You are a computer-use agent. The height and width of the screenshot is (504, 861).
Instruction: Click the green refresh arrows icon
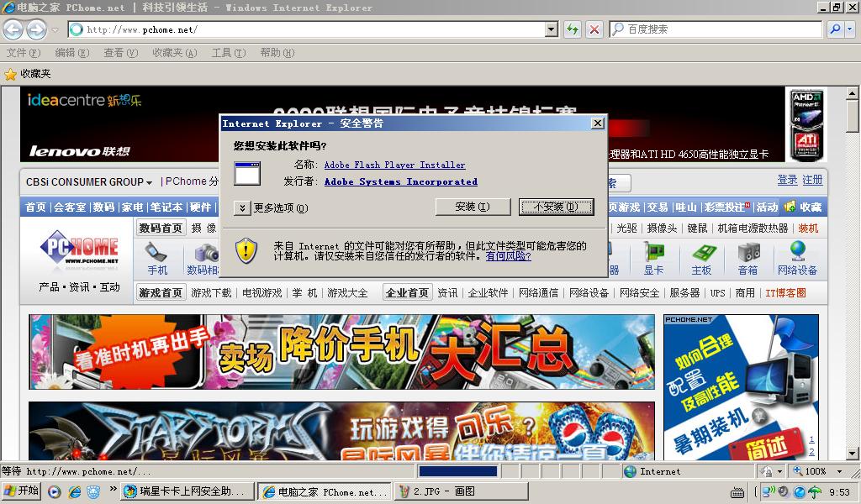[x=573, y=29]
